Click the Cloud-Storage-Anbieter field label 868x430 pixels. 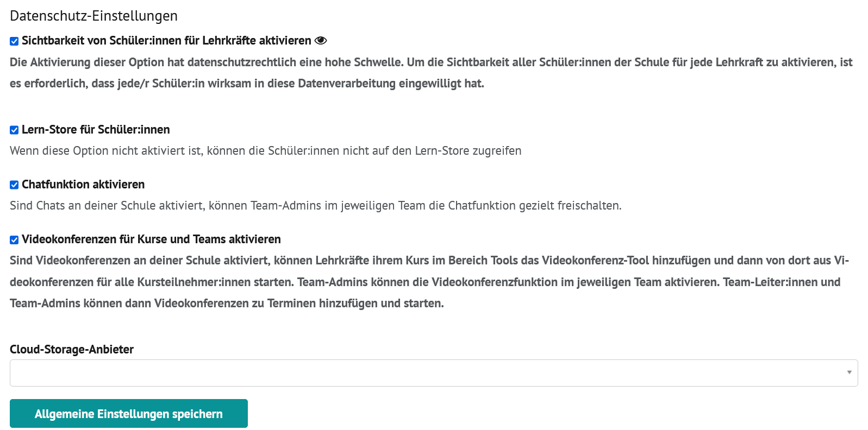pyautogui.click(x=72, y=350)
